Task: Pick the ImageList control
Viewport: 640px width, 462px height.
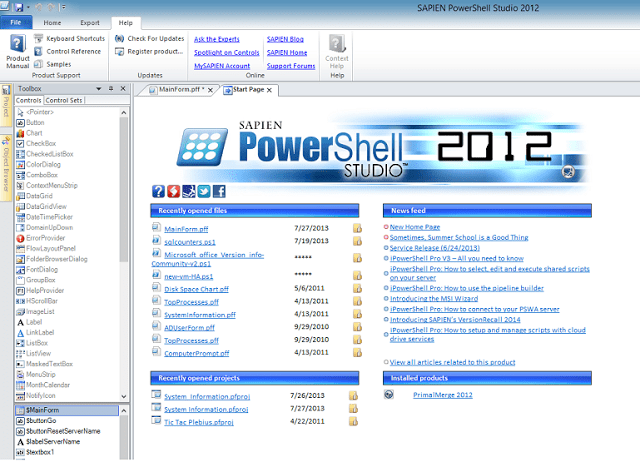Action: coord(36,311)
